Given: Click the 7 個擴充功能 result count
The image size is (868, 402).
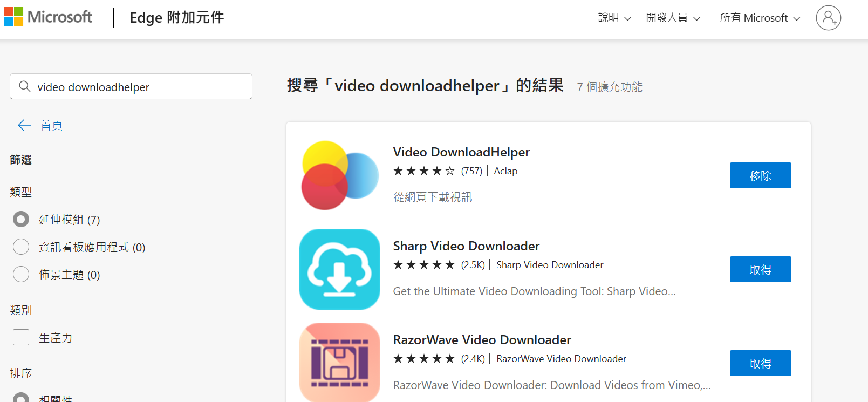Looking at the screenshot, I should coord(610,87).
